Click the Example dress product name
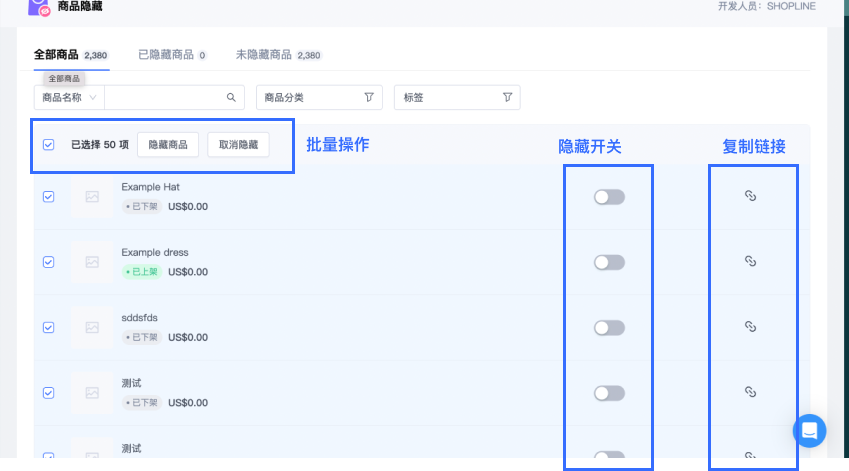Image resolution: width=849 pixels, height=471 pixels. pyautogui.click(x=155, y=252)
